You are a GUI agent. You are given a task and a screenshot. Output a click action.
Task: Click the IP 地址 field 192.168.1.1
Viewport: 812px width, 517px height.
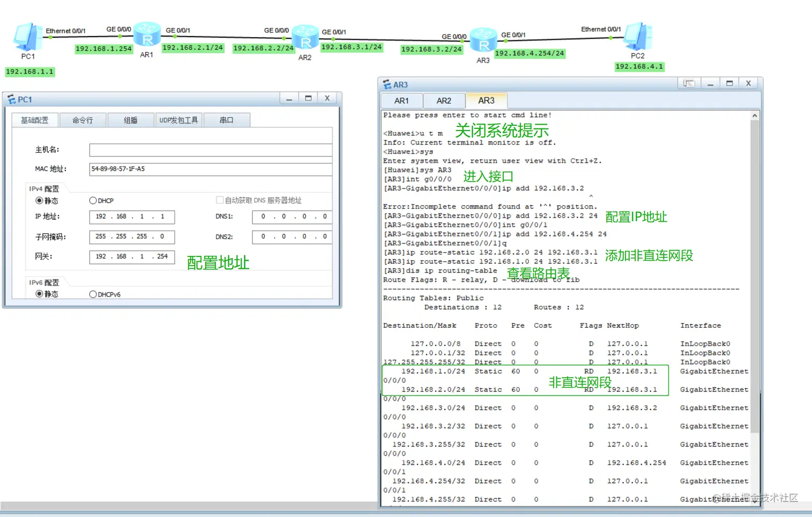pyautogui.click(x=132, y=217)
